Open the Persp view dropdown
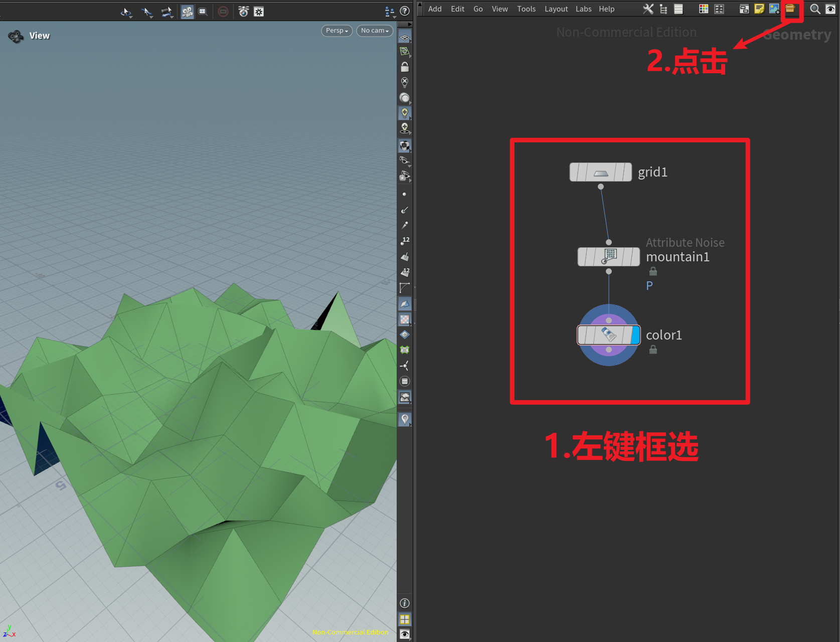This screenshot has width=840, height=642. (336, 31)
